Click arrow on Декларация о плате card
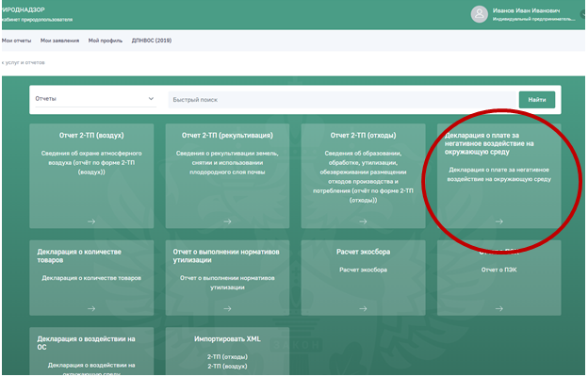The image size is (588, 377). (x=498, y=221)
